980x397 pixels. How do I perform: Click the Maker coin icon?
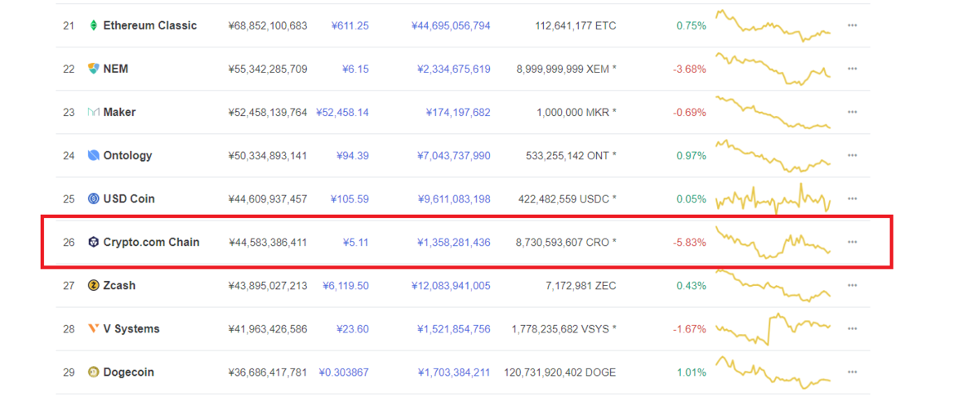(x=93, y=112)
